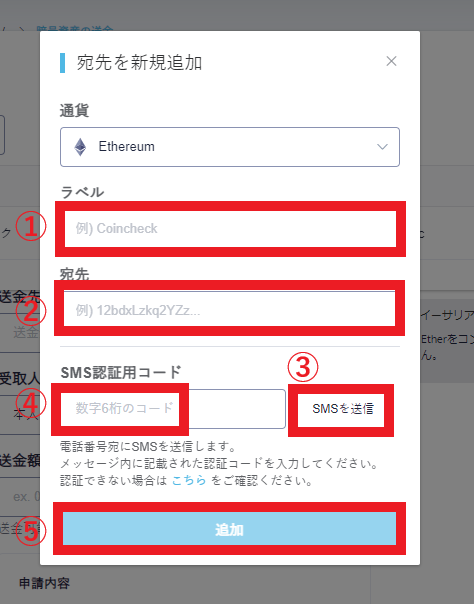
Task: Click the red circled number ① marker
Action: click(31, 226)
